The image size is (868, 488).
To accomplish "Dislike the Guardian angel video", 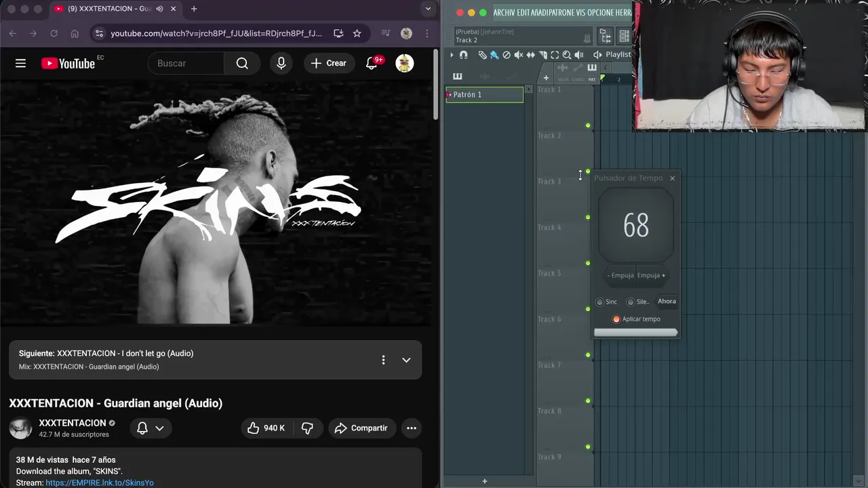I will click(x=307, y=428).
